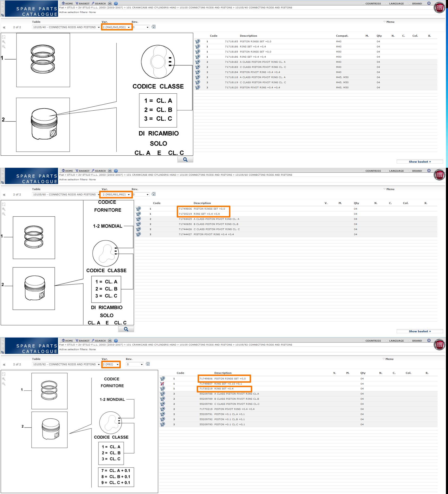Click Show basket in 10105/40 section

pos(419,162)
